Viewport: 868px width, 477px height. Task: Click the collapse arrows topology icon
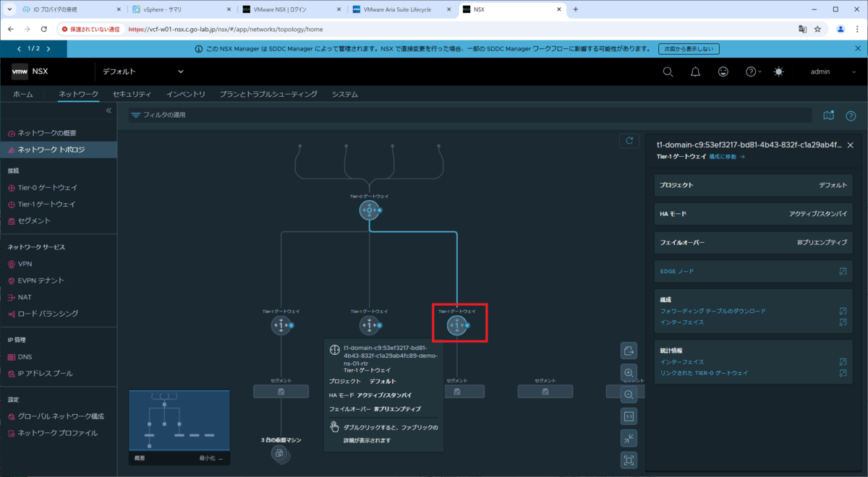pos(629,438)
